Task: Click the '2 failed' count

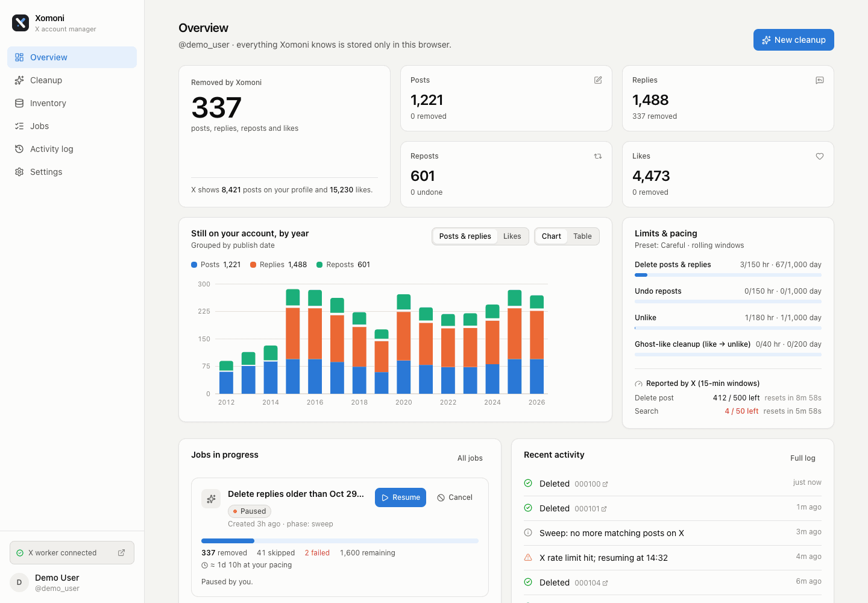Action: tap(317, 553)
